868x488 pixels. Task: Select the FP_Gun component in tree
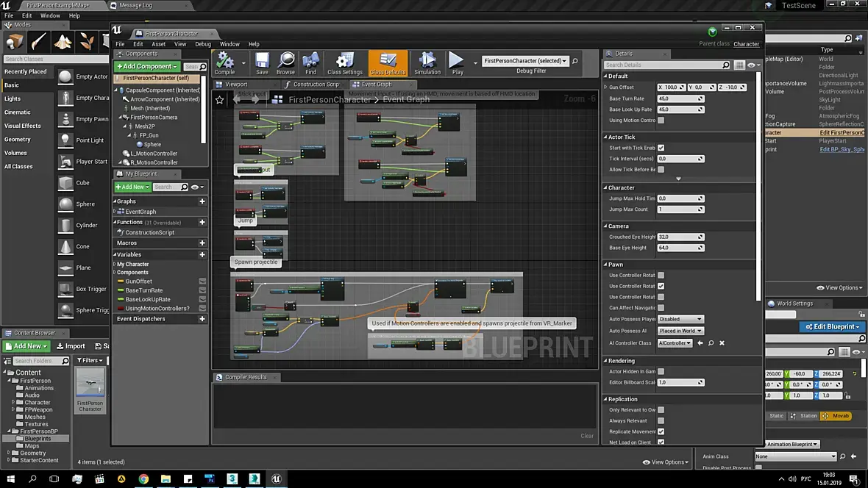coord(149,135)
